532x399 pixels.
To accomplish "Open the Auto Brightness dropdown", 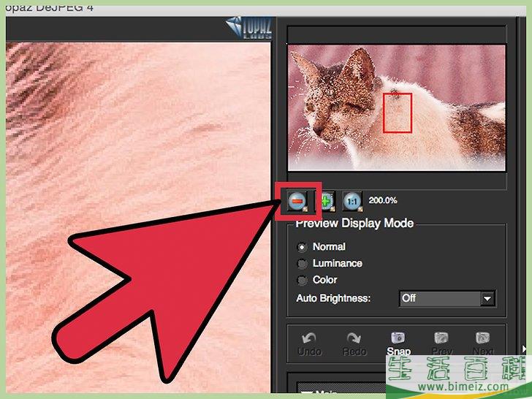I will [447, 299].
